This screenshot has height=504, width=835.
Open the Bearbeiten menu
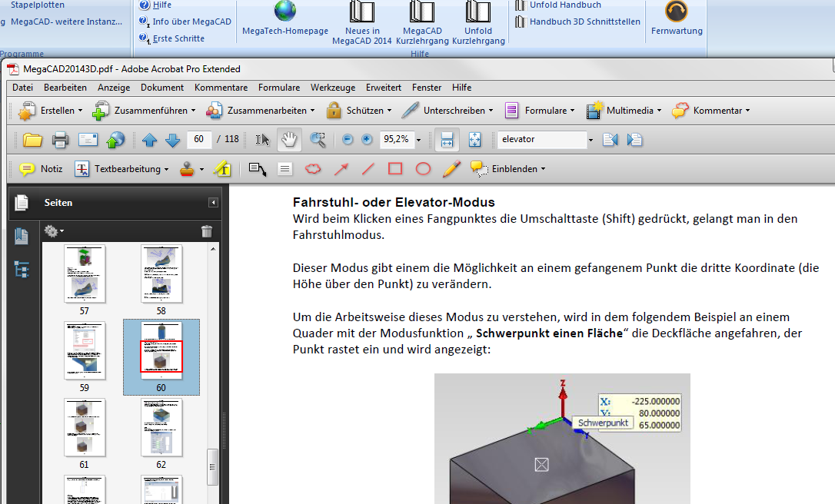pos(65,88)
